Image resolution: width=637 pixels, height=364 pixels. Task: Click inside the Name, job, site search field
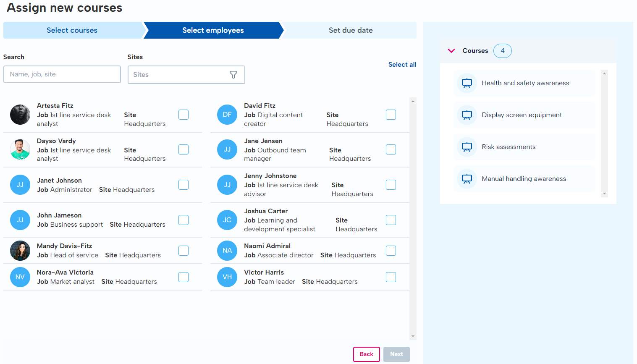pos(62,74)
